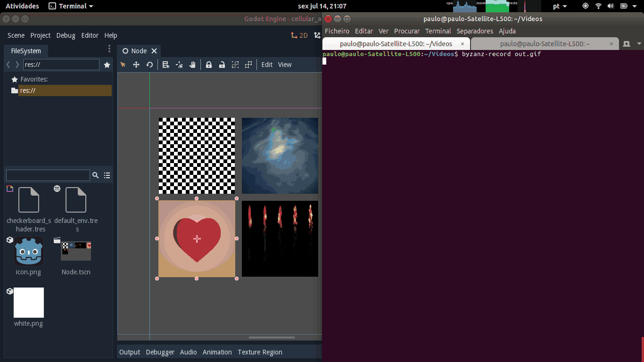Lock the selected object with closed padlock
This screenshot has height=362, width=644.
[209, 65]
